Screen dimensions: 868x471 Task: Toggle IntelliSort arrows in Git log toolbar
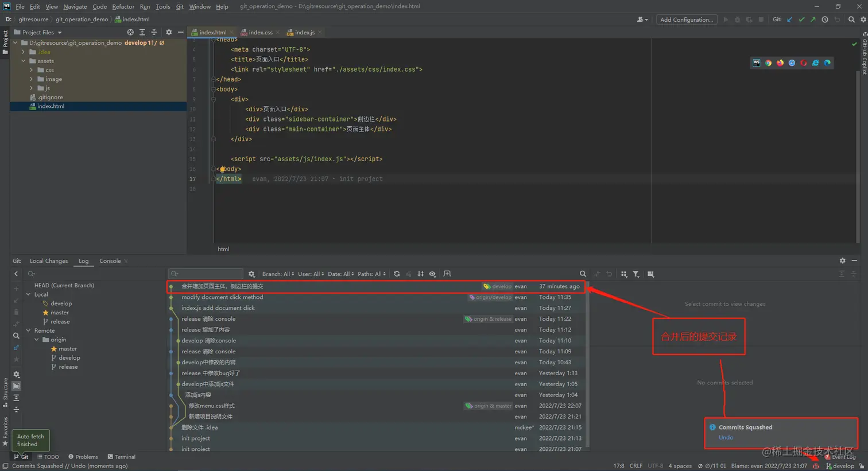[x=421, y=274]
